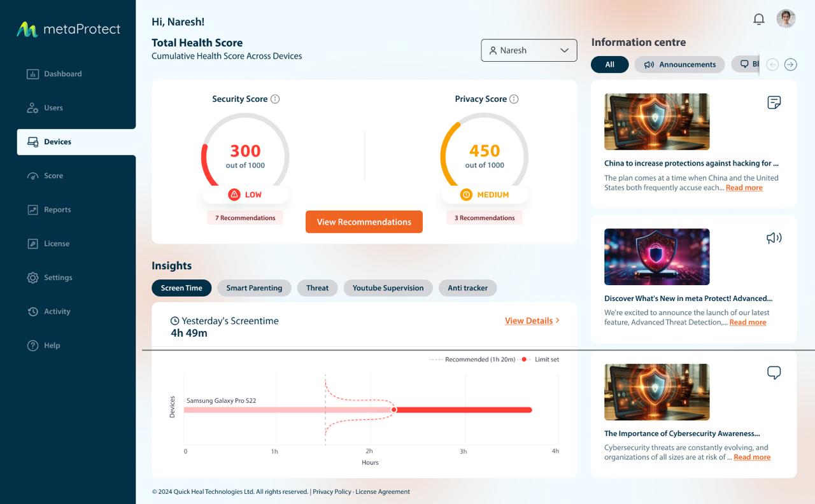Click the announcement megaphone icon on second card

click(x=774, y=238)
